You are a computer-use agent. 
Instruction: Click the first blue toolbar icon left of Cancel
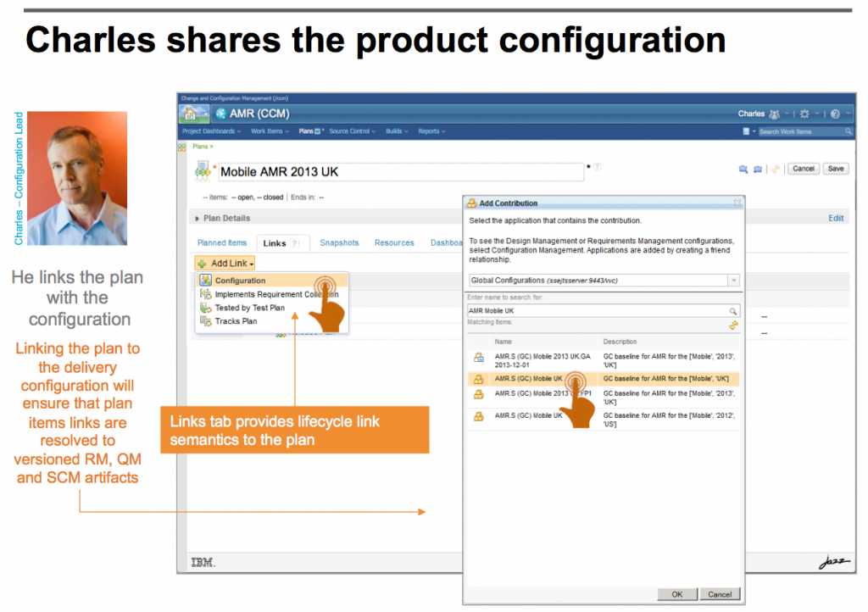tap(743, 169)
